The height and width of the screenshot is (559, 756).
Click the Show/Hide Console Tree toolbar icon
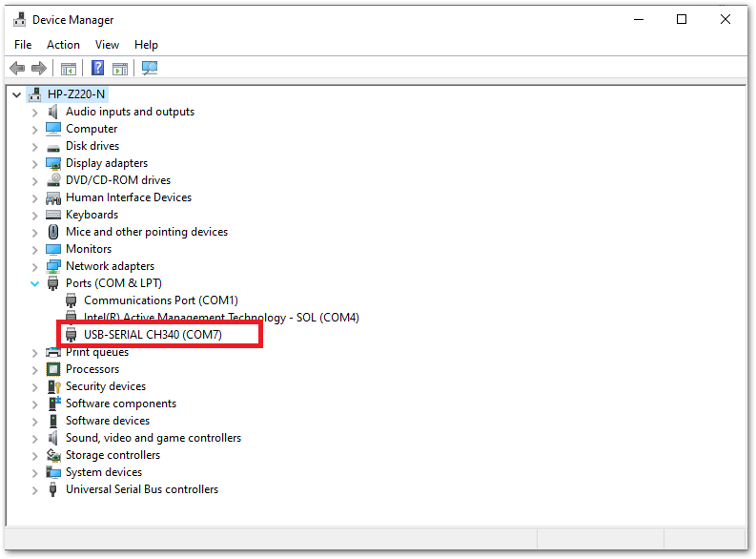click(69, 69)
